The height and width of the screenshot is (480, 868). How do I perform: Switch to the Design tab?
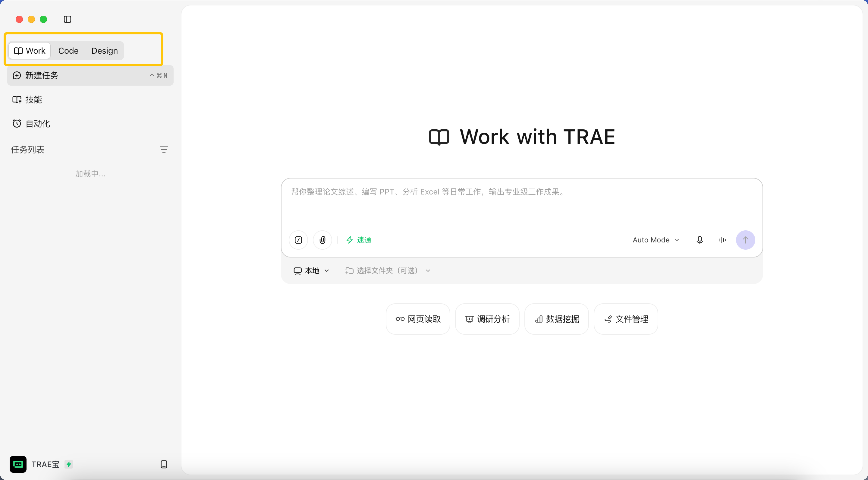(105, 51)
